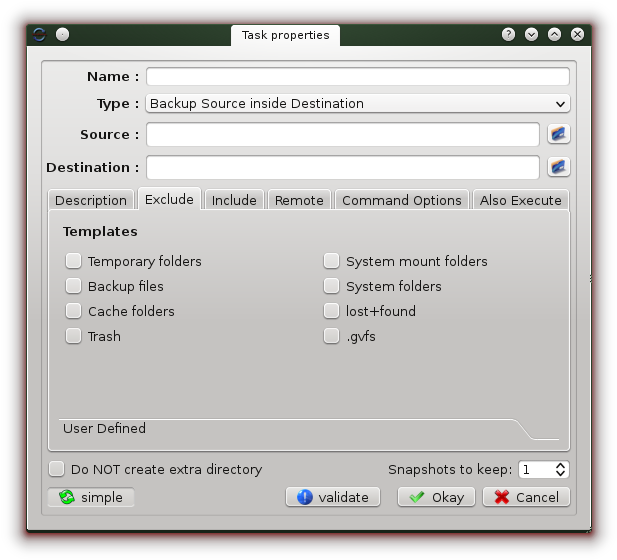Click the app icon in title bar
617x560 pixels.
pyautogui.click(x=39, y=35)
